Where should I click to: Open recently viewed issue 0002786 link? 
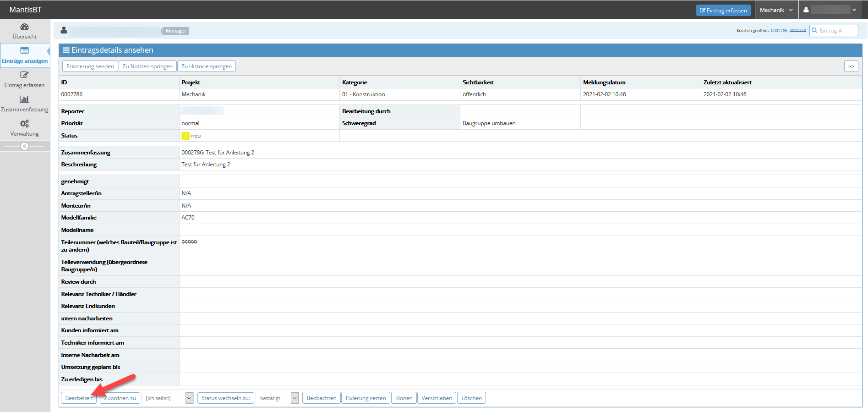(x=779, y=31)
